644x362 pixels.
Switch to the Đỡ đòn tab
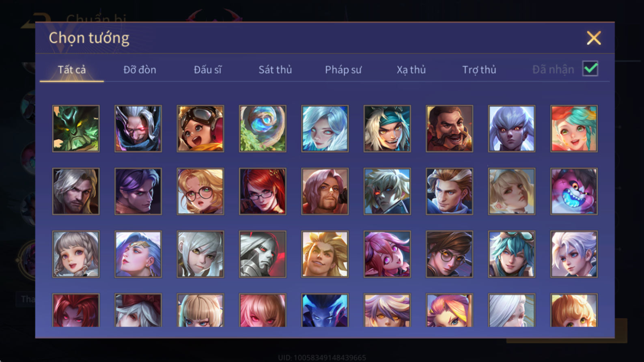tap(140, 70)
